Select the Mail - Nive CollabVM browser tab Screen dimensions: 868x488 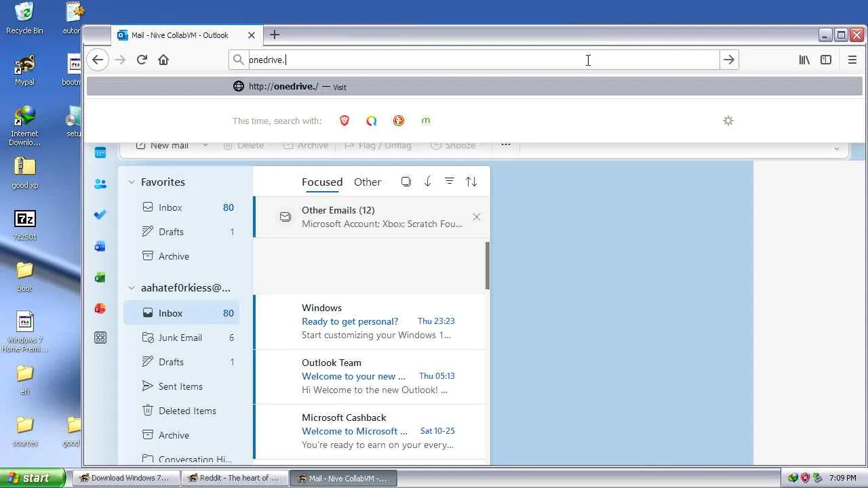186,35
